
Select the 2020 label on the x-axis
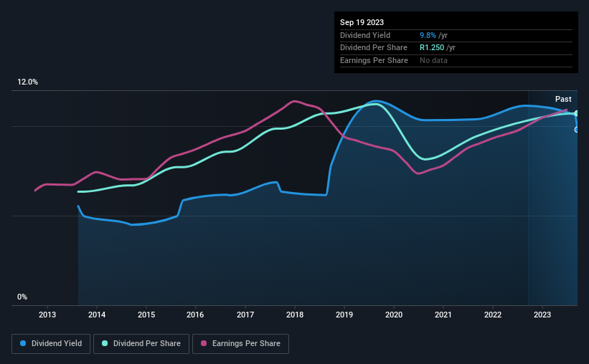coord(394,315)
